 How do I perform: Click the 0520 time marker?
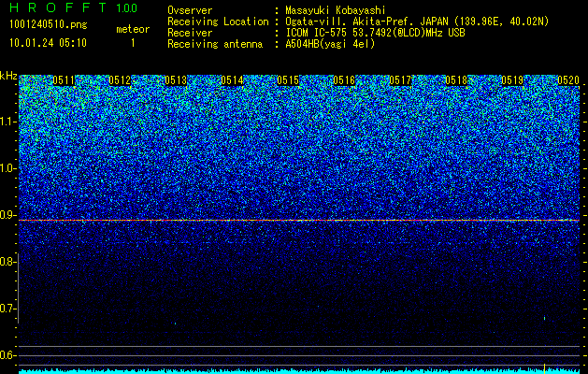tap(568, 80)
